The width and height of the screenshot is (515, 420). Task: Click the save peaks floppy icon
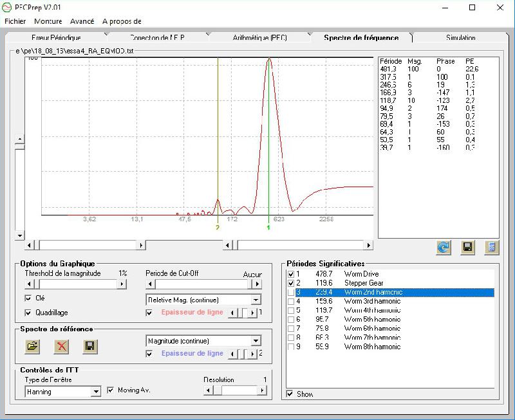pos(468,248)
